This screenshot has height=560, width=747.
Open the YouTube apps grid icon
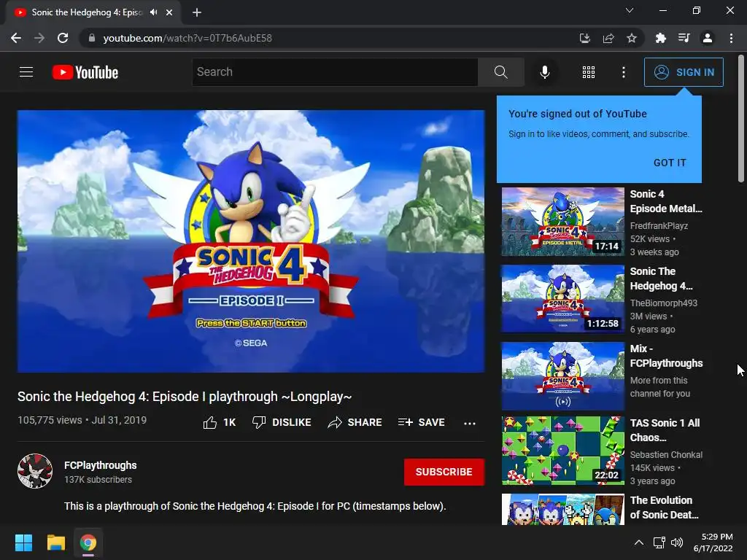click(x=589, y=72)
